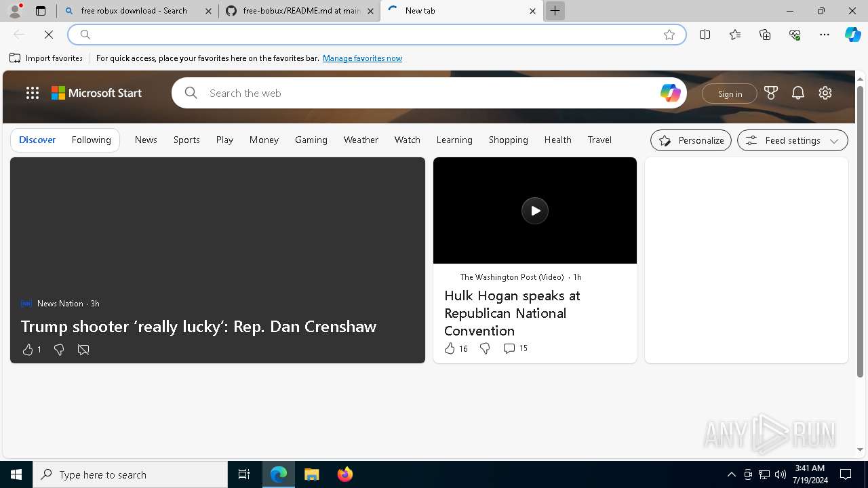Click the Personalize button
The height and width of the screenshot is (488, 868).
pos(691,140)
